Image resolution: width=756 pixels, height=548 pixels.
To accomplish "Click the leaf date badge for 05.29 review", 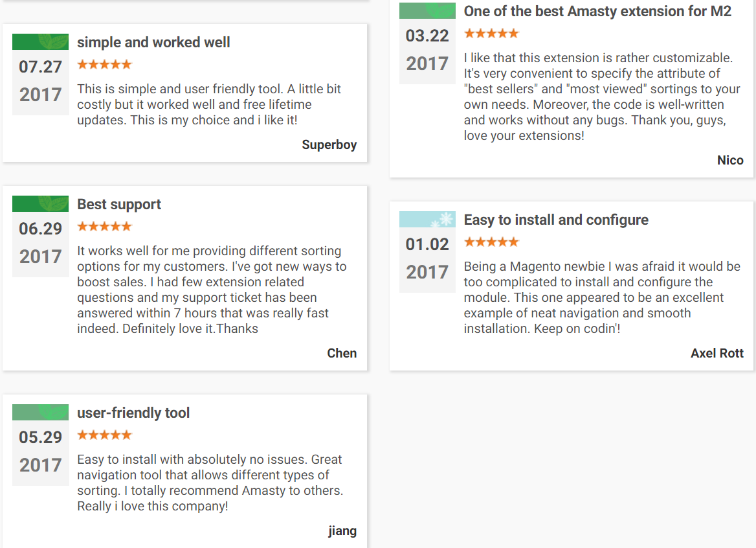I will 41,445.
